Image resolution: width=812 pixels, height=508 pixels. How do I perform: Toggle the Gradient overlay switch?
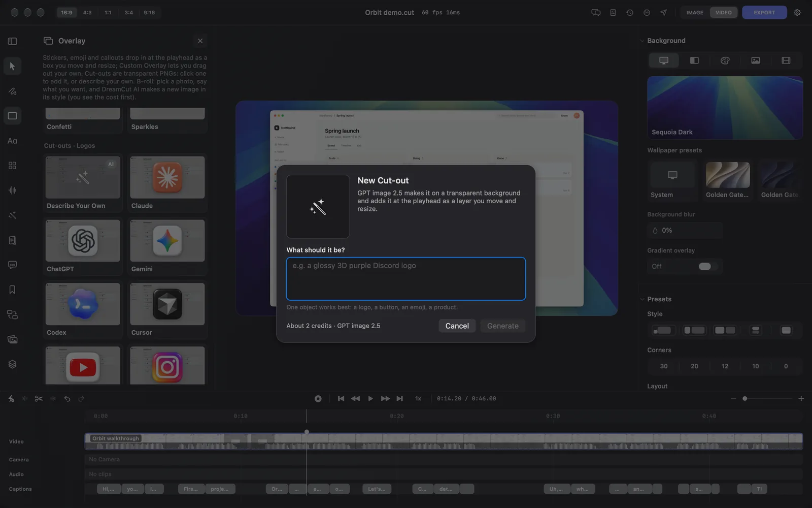coord(704,267)
